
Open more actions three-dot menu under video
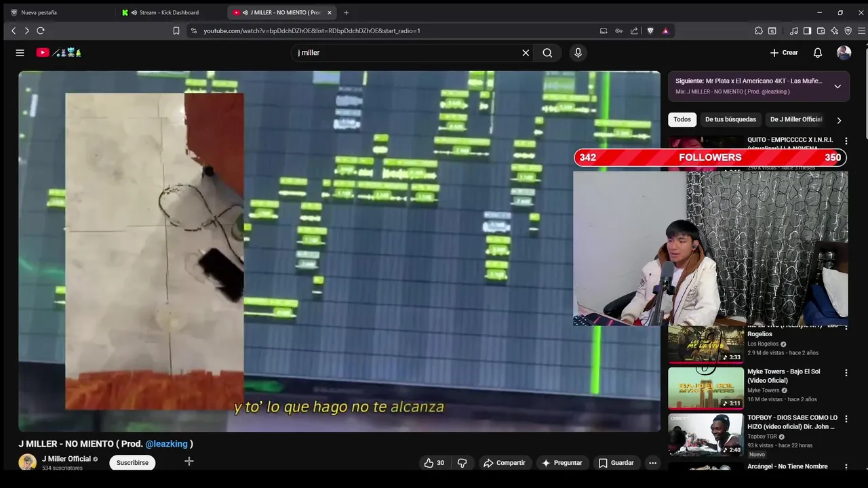coord(652,463)
